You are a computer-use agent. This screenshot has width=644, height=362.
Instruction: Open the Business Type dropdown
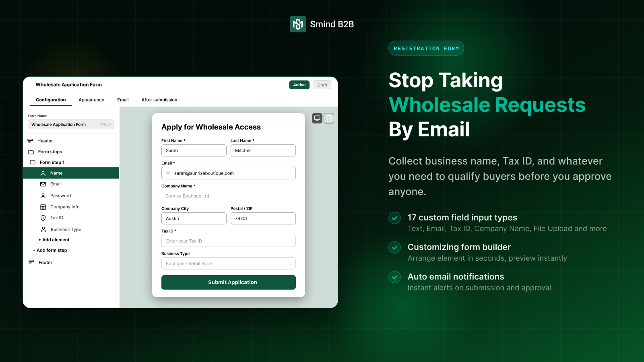pos(229,263)
